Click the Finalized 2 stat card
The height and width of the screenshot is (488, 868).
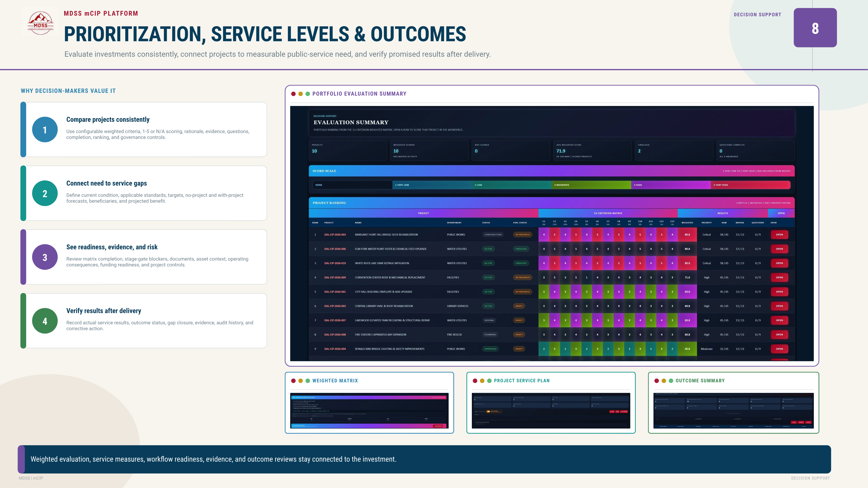click(674, 150)
